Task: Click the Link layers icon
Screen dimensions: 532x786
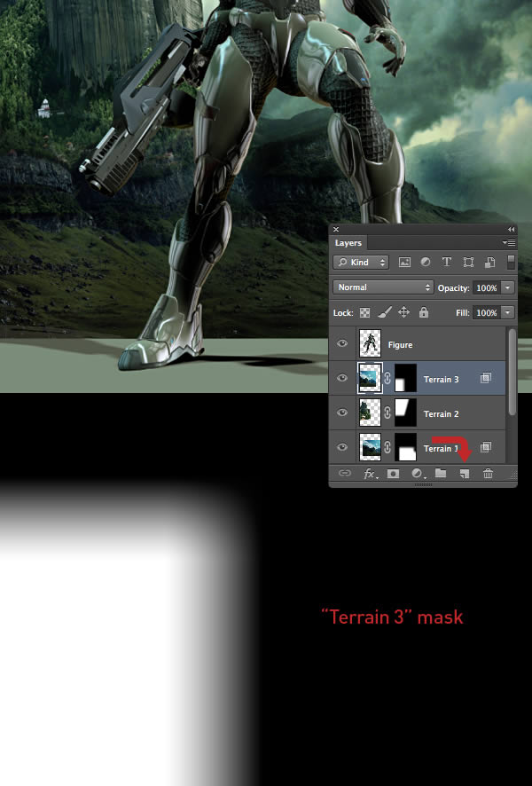Action: point(345,473)
